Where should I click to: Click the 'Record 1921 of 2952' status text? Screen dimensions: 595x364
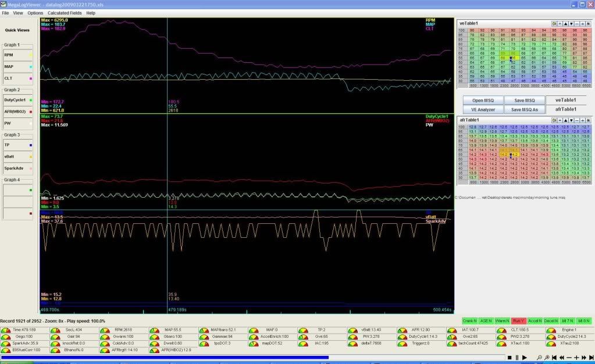pyautogui.click(x=21, y=321)
